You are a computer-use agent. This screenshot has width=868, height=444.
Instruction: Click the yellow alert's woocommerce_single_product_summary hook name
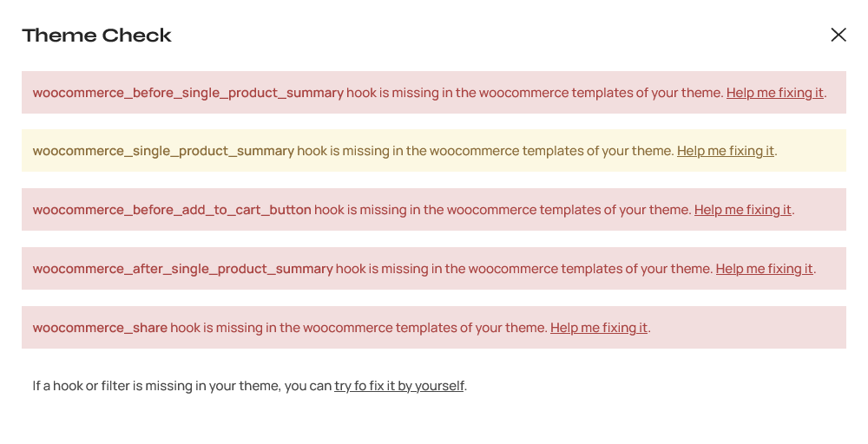point(163,151)
